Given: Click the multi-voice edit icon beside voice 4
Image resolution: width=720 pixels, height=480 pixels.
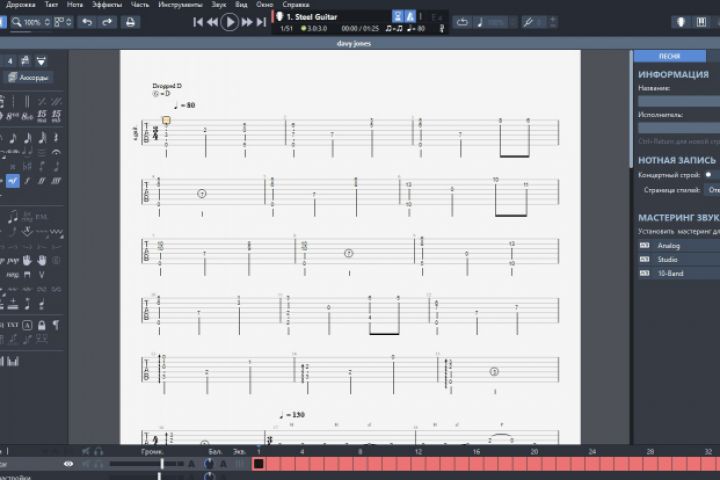Looking at the screenshot, I should click(25, 61).
